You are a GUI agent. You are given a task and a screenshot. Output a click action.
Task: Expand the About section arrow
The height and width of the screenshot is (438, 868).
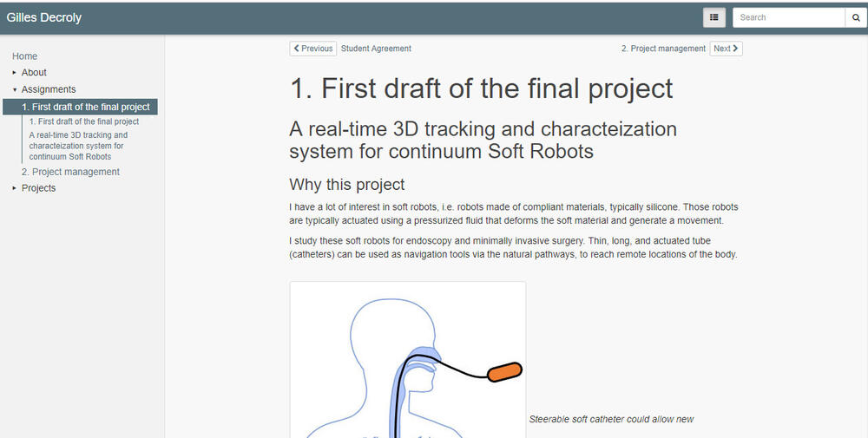tap(15, 73)
